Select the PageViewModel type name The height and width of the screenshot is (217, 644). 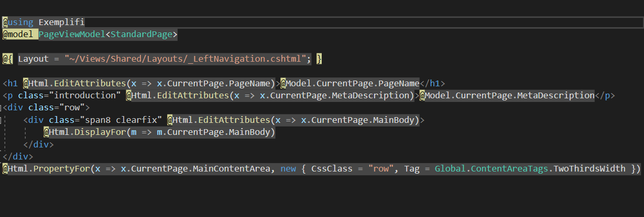pyautogui.click(x=72, y=35)
